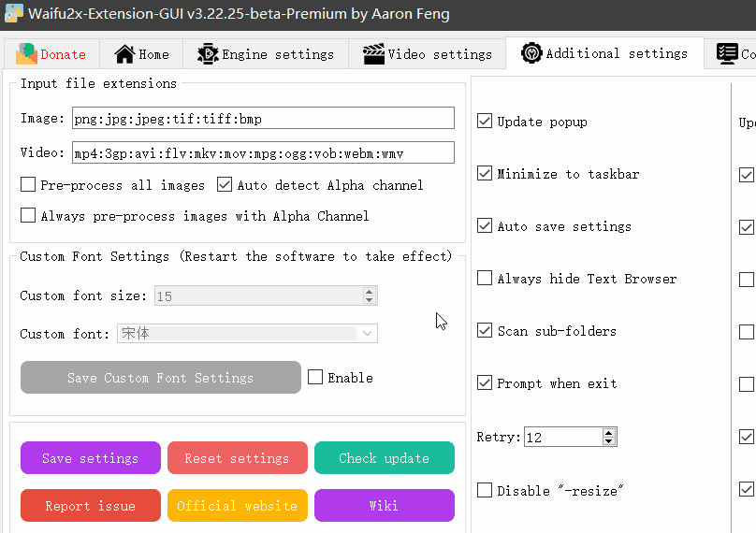Open the Donate tab

click(x=51, y=54)
